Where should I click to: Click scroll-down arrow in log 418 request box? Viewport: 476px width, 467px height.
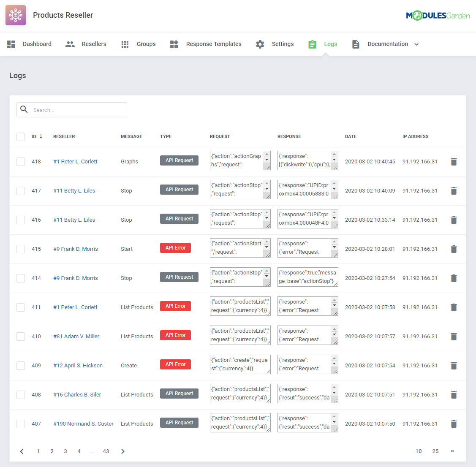pyautogui.click(x=267, y=159)
